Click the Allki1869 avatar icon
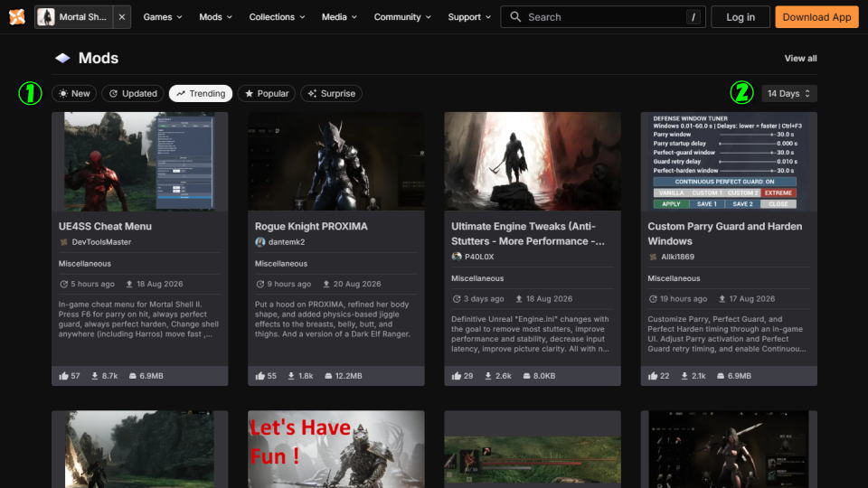868x488 pixels. [653, 257]
